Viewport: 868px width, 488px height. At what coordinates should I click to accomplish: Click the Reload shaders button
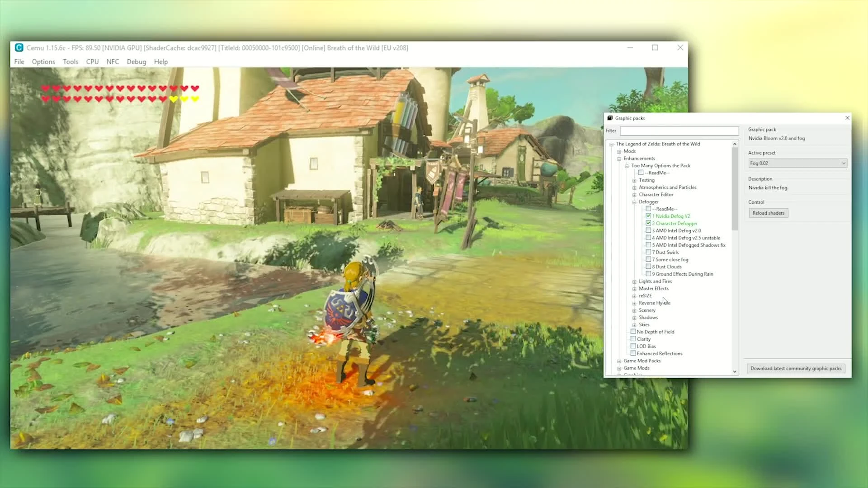[768, 213]
